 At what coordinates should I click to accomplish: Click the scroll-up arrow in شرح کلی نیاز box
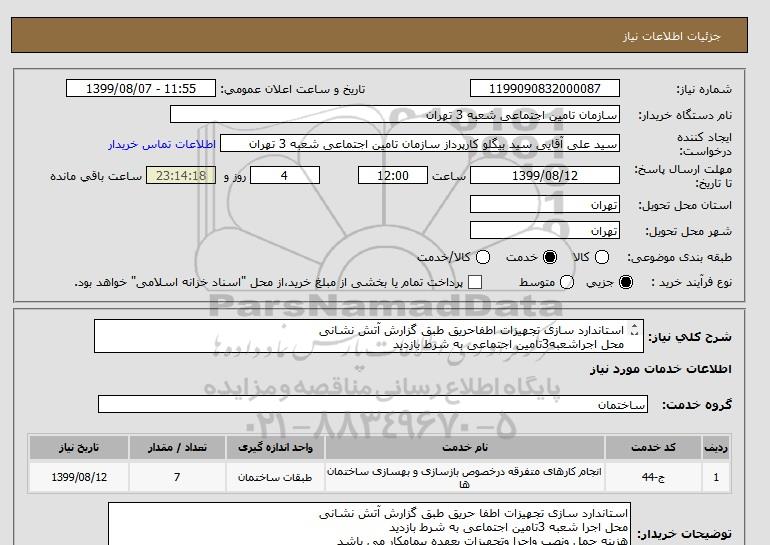coord(634,326)
